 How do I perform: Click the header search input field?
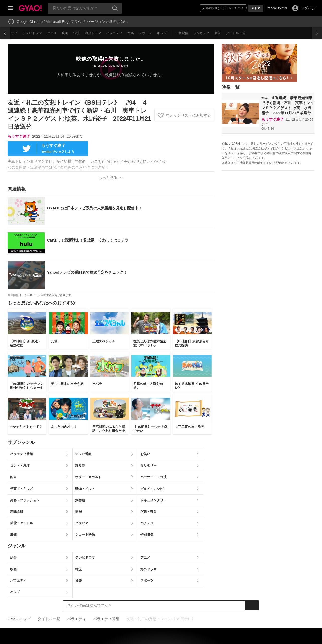pos(80,8)
